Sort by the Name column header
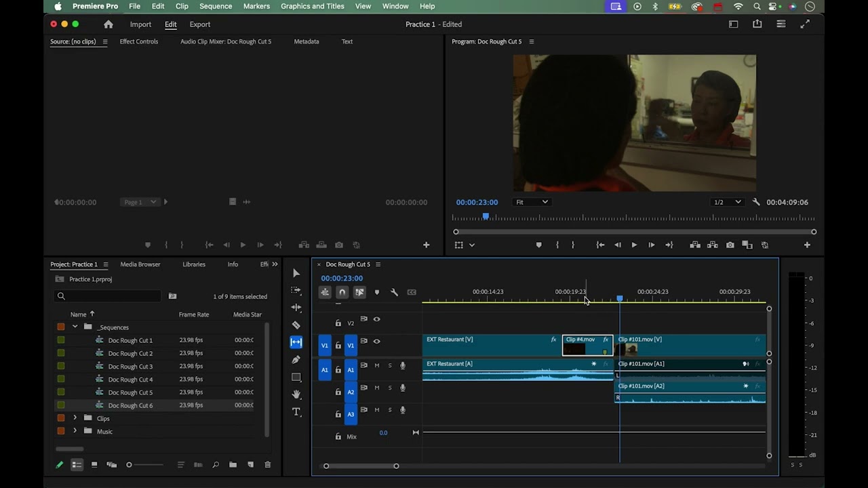The image size is (868, 488). [78, 314]
